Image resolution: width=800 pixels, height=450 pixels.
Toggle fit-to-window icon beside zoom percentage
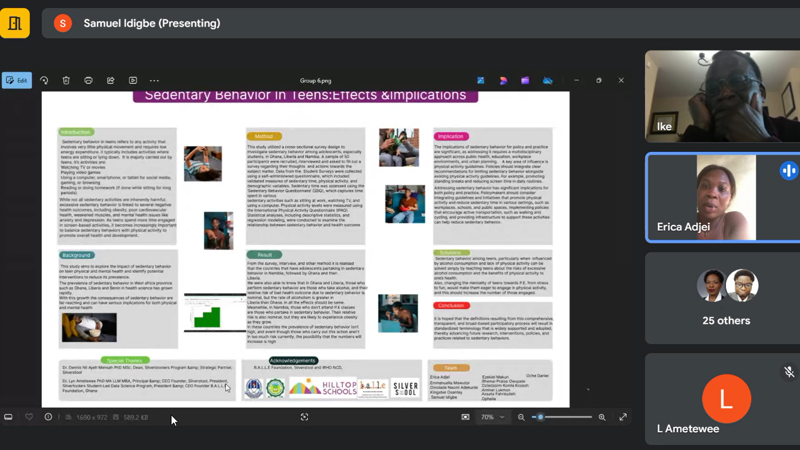(465, 417)
